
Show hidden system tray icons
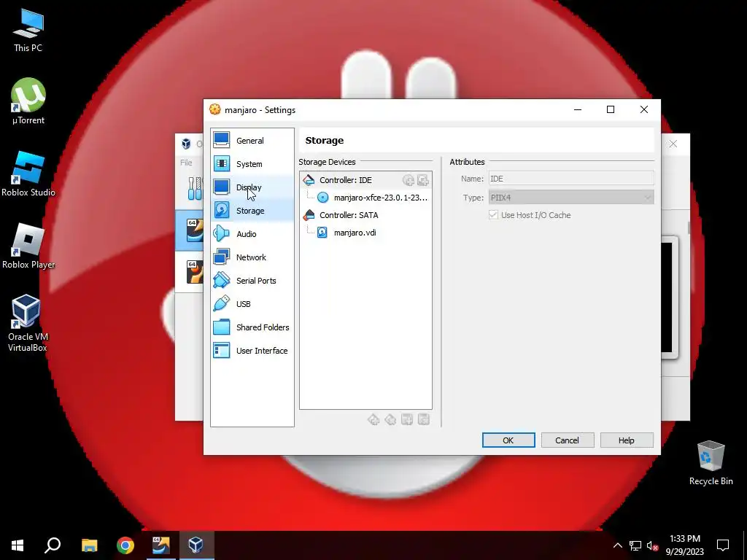pyautogui.click(x=617, y=545)
